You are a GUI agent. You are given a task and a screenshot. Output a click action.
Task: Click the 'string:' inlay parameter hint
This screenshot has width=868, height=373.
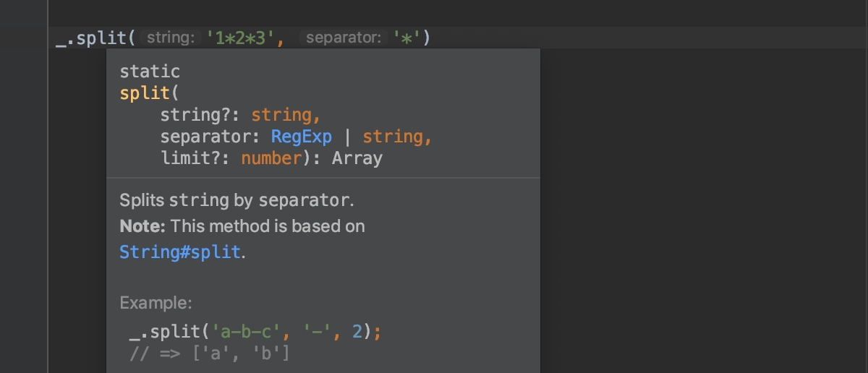170,38
